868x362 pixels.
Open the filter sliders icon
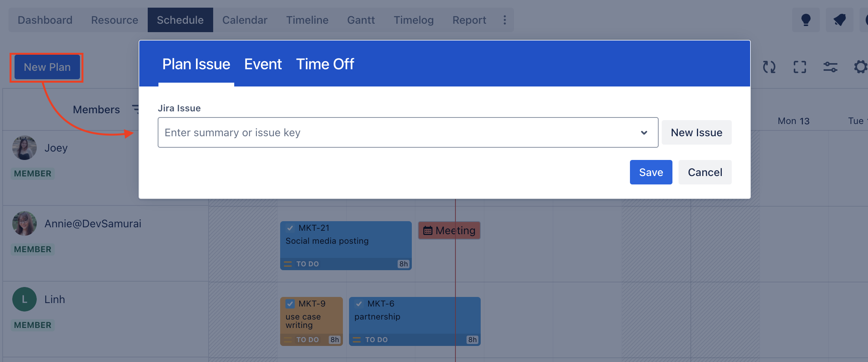click(x=830, y=67)
